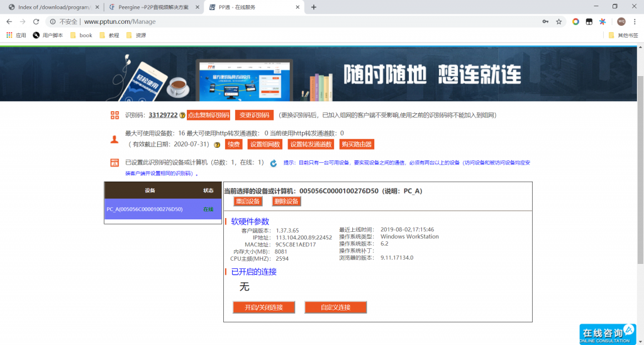Click the refresh device list icon
Image resolution: width=644 pixels, height=345 pixels.
(x=274, y=163)
